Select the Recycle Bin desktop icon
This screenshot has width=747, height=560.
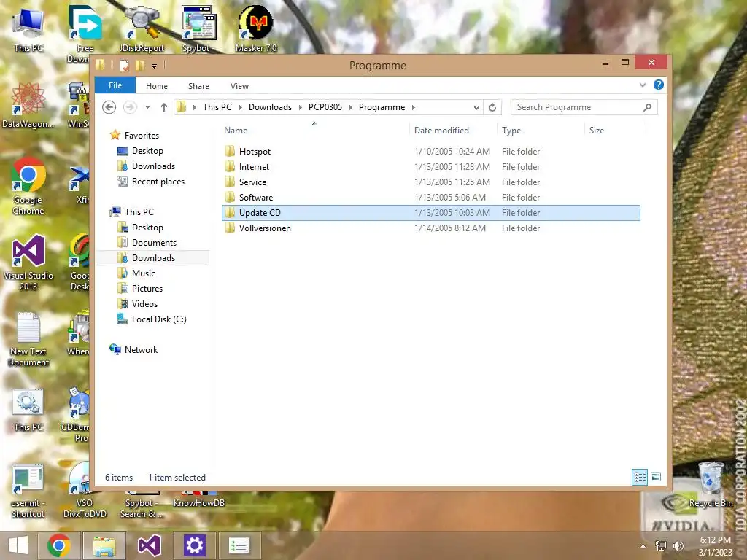click(x=711, y=485)
